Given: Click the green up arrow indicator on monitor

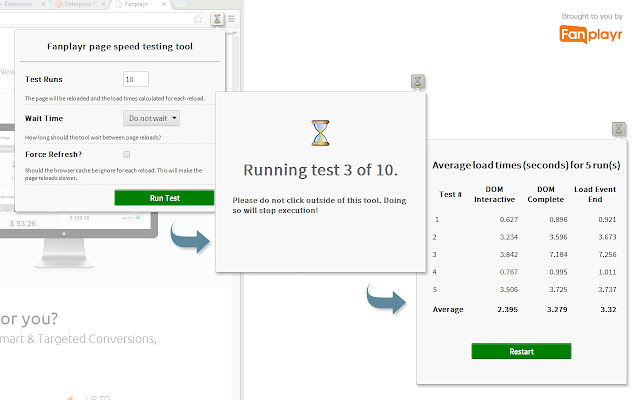Looking at the screenshot, I should click(138, 218).
